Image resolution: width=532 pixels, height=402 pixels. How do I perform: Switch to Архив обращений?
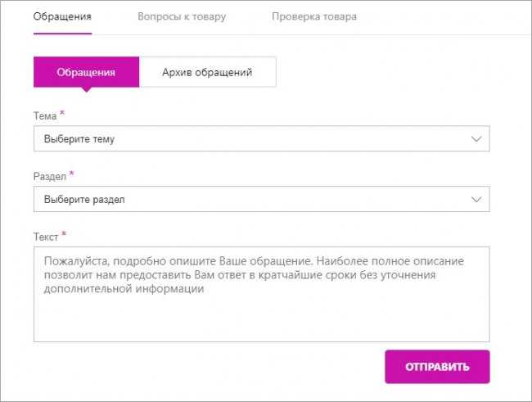point(207,72)
